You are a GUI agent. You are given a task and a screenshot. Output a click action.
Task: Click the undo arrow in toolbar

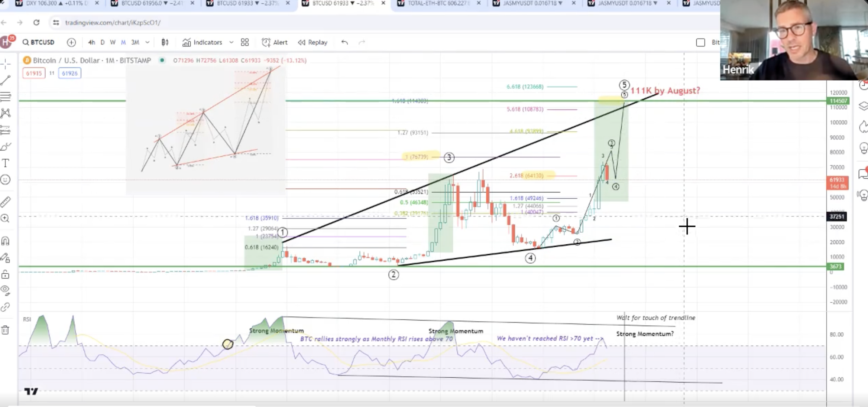coord(344,42)
